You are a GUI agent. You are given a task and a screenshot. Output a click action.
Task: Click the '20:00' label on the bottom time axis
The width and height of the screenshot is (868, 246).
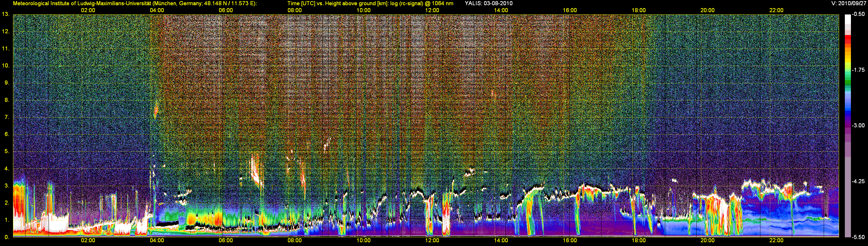click(x=708, y=241)
